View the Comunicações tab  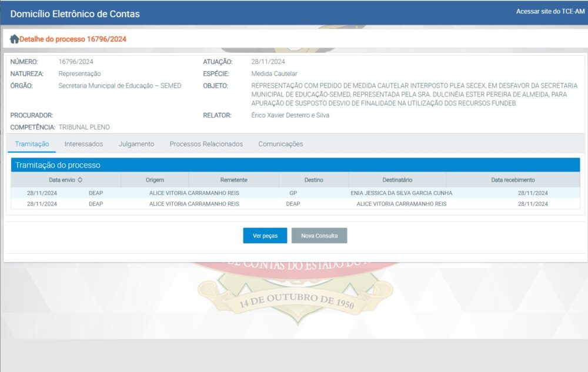[x=280, y=144]
